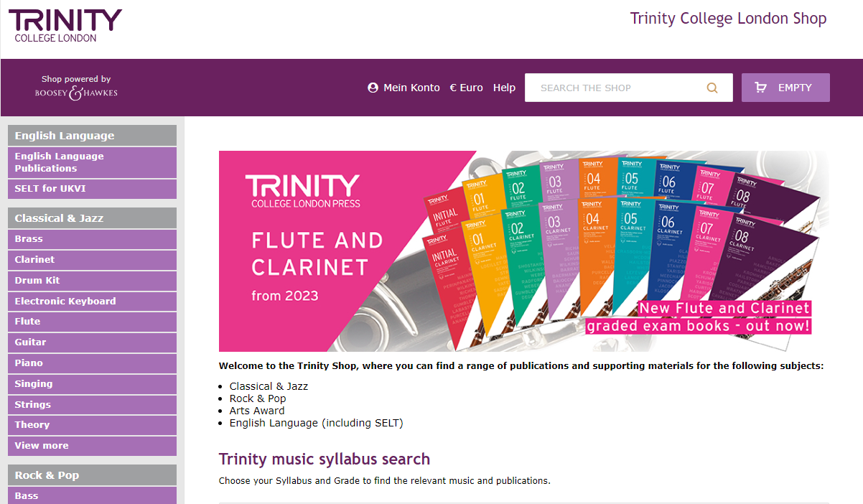Click 'Arts Award' in the welcome list
863x504 pixels.
tap(257, 411)
